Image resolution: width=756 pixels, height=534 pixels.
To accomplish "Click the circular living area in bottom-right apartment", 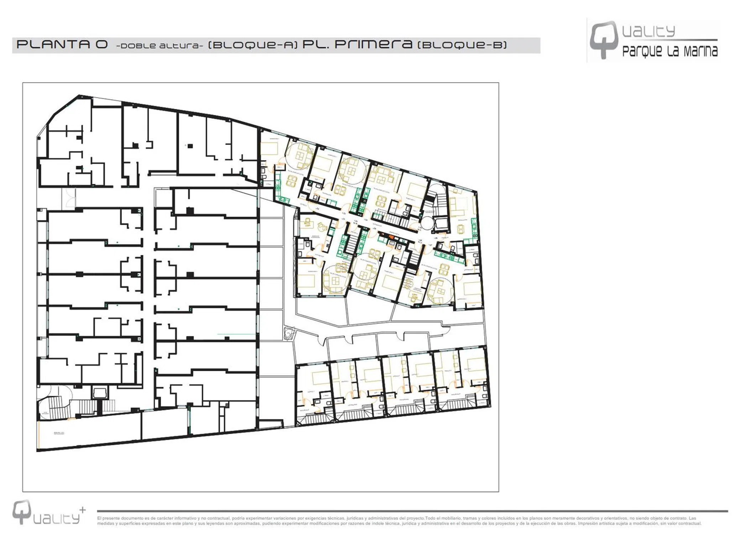I will click(x=440, y=291).
